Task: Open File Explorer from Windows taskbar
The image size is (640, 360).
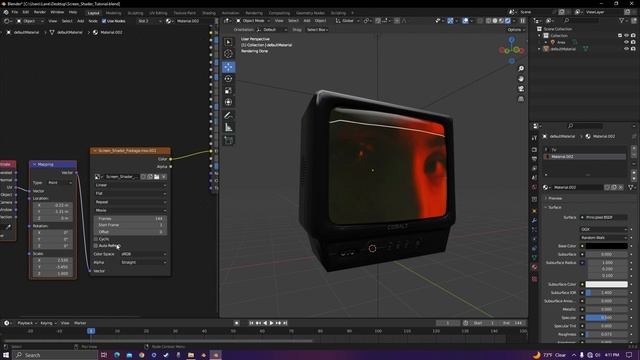Action: coord(191,355)
